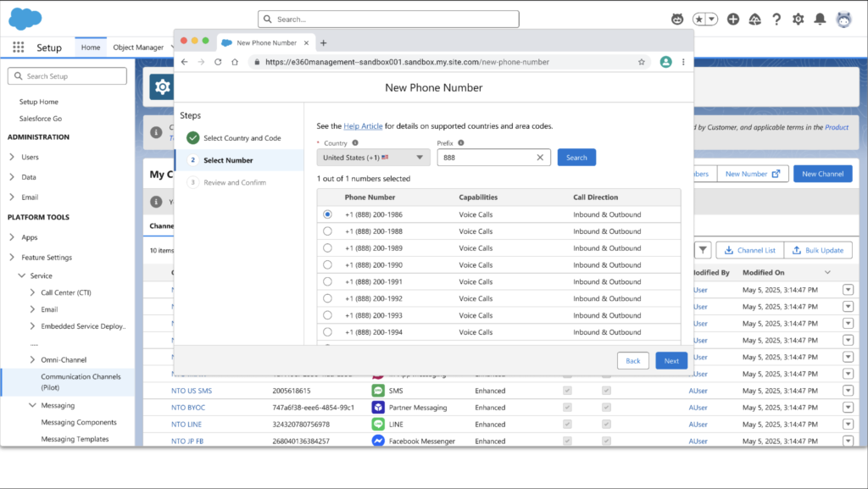Open a new browser tab
Screen dimensions: 868x489
pos(323,43)
